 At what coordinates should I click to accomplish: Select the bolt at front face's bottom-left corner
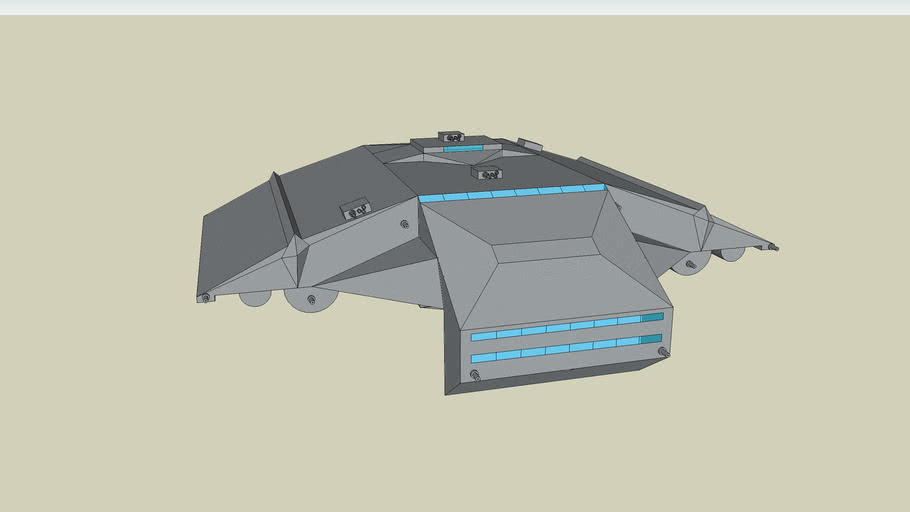click(475, 376)
